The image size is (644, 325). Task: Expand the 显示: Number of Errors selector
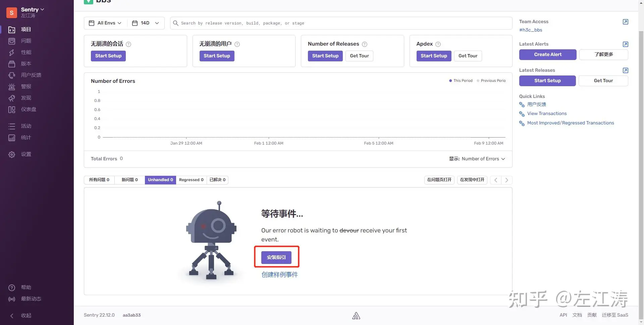pos(477,159)
